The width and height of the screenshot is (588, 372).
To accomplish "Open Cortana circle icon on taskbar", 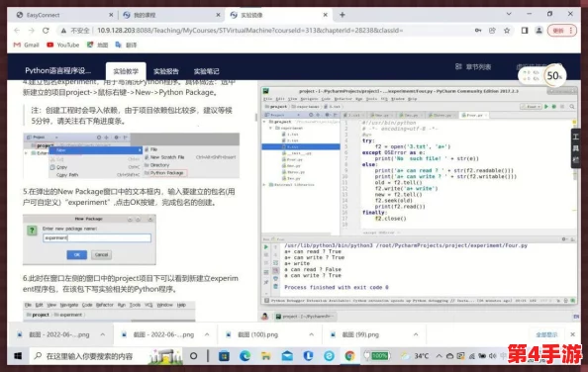I will pyautogui.click(x=193, y=356).
